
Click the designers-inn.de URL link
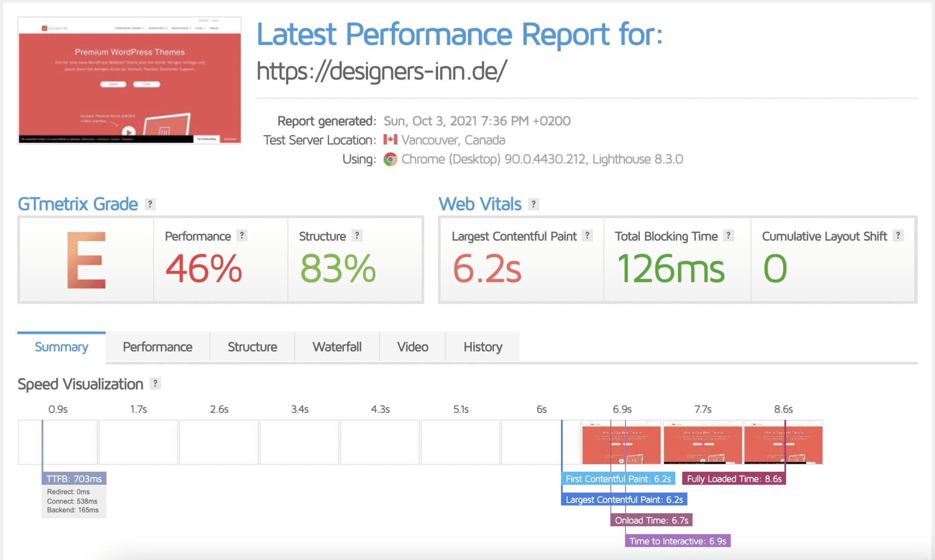coord(381,71)
